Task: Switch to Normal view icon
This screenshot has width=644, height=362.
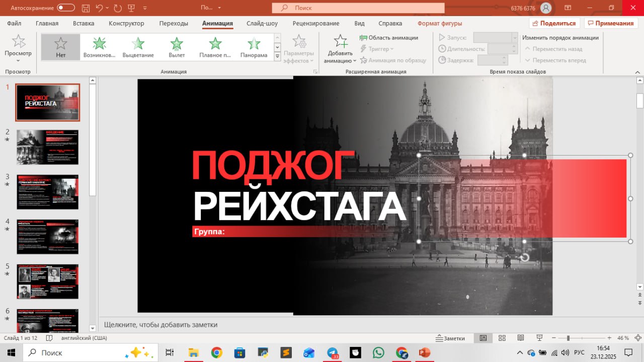Action: tap(484, 338)
